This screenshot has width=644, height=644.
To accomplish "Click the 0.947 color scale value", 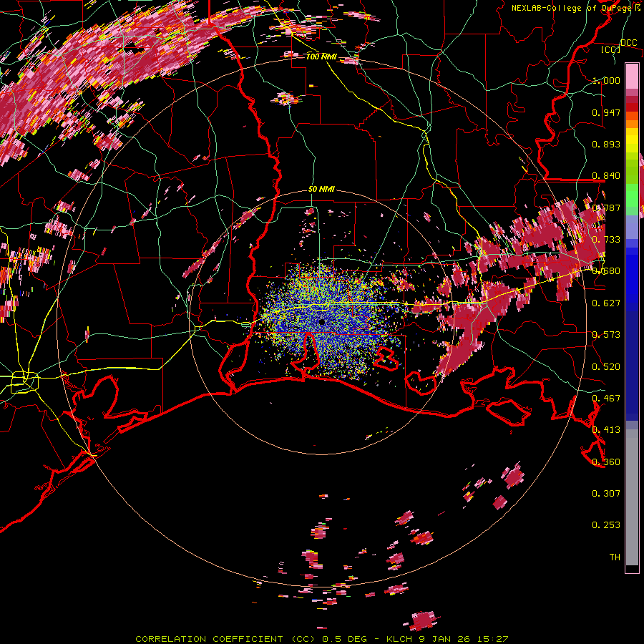I will (606, 112).
